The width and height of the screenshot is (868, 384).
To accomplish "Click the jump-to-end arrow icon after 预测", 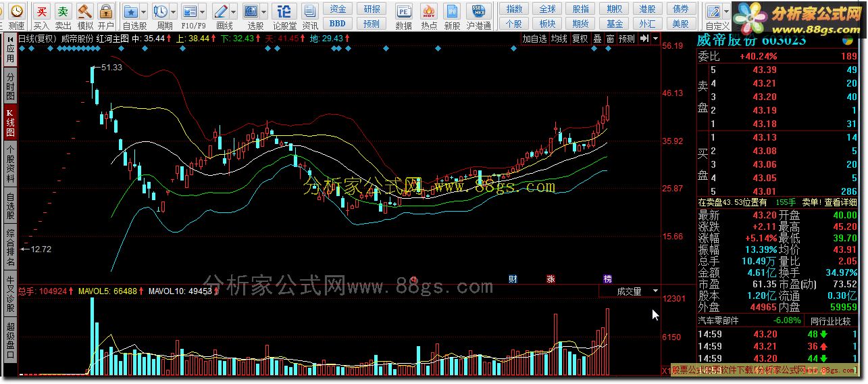I will [x=644, y=39].
